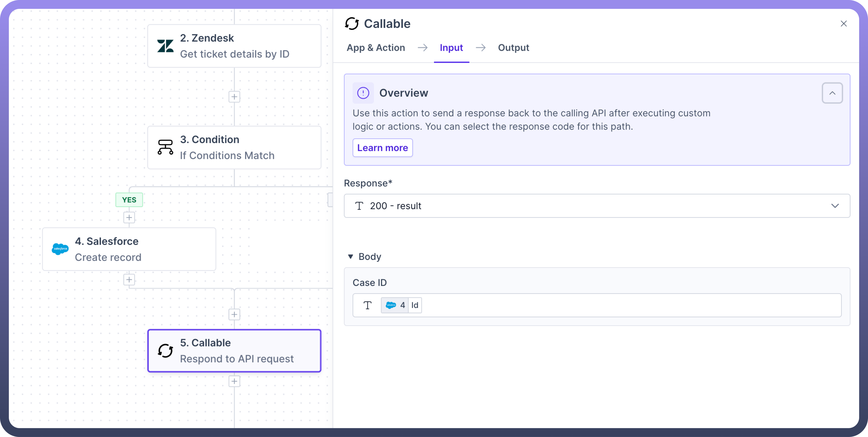Viewport: 868px width, 437px height.
Task: Add a step below the Salesforce Create record node
Action: 129,280
